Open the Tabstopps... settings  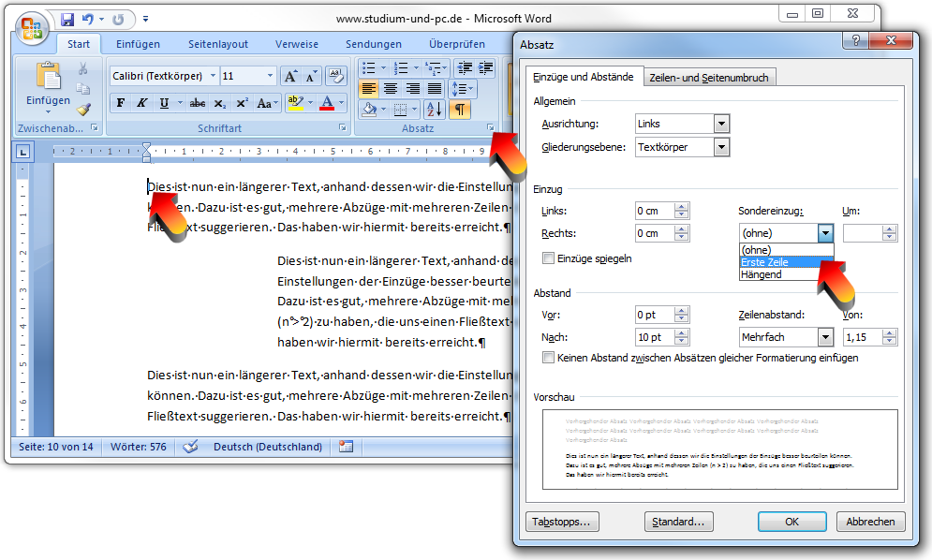tap(562, 522)
